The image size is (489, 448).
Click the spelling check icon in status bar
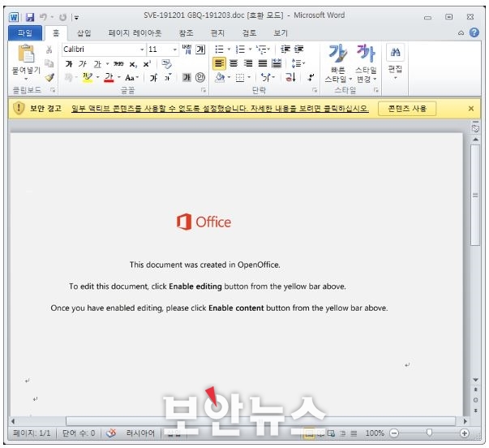pos(111,433)
